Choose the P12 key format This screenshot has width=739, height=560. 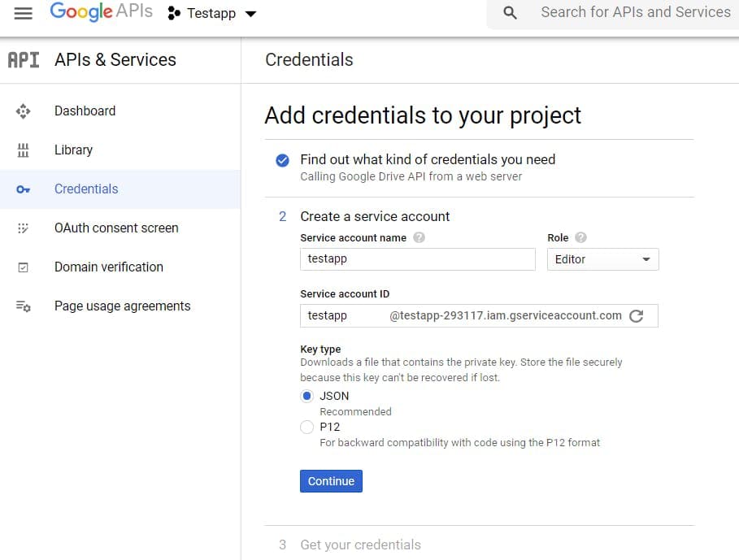[307, 427]
